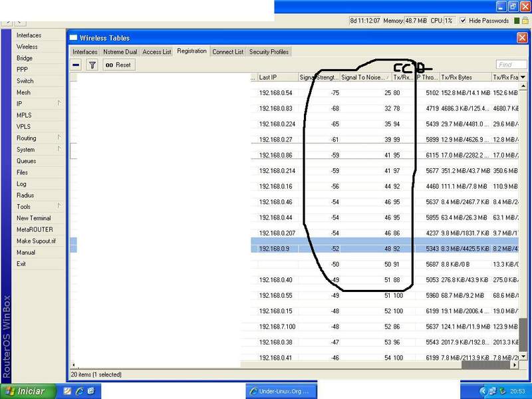Sort by Tx/Rx Bytes column header

(465, 77)
